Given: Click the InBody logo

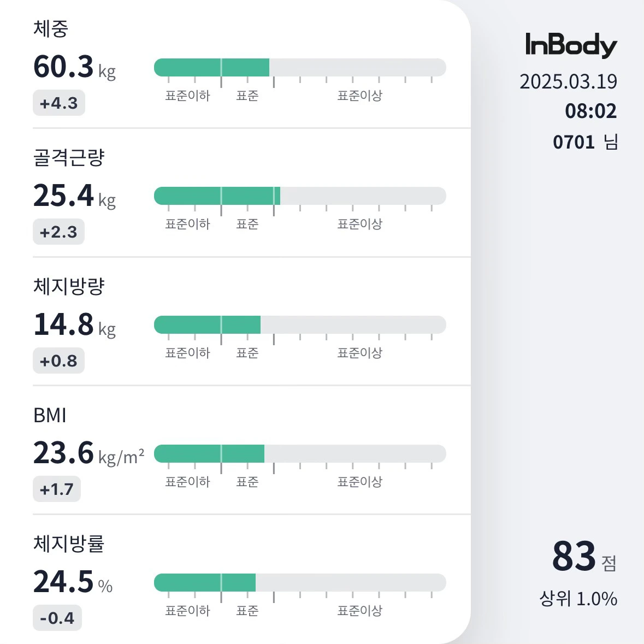Looking at the screenshot, I should click(571, 45).
